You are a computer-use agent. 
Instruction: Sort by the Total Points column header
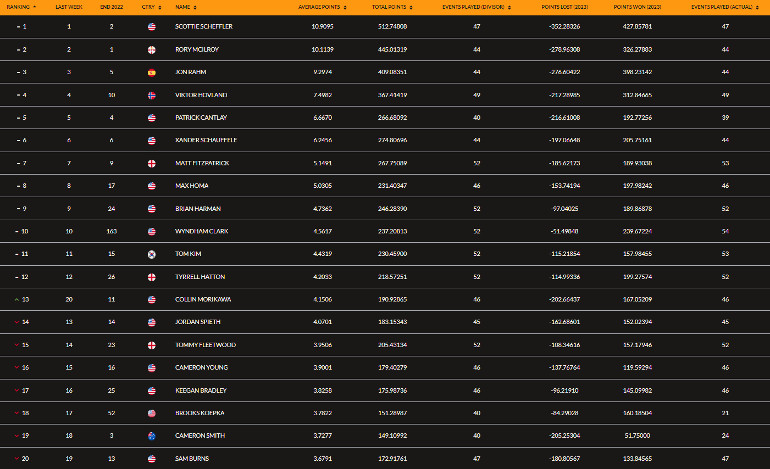pos(392,7)
